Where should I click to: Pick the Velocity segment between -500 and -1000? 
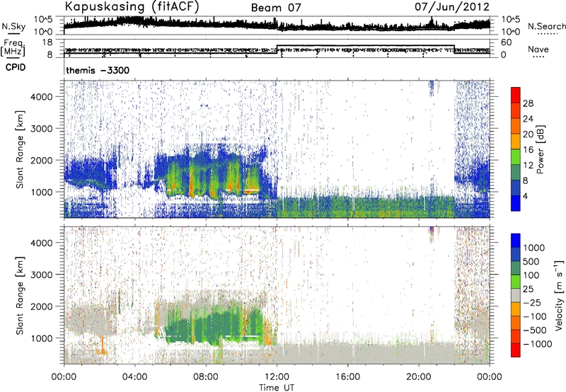(516, 337)
